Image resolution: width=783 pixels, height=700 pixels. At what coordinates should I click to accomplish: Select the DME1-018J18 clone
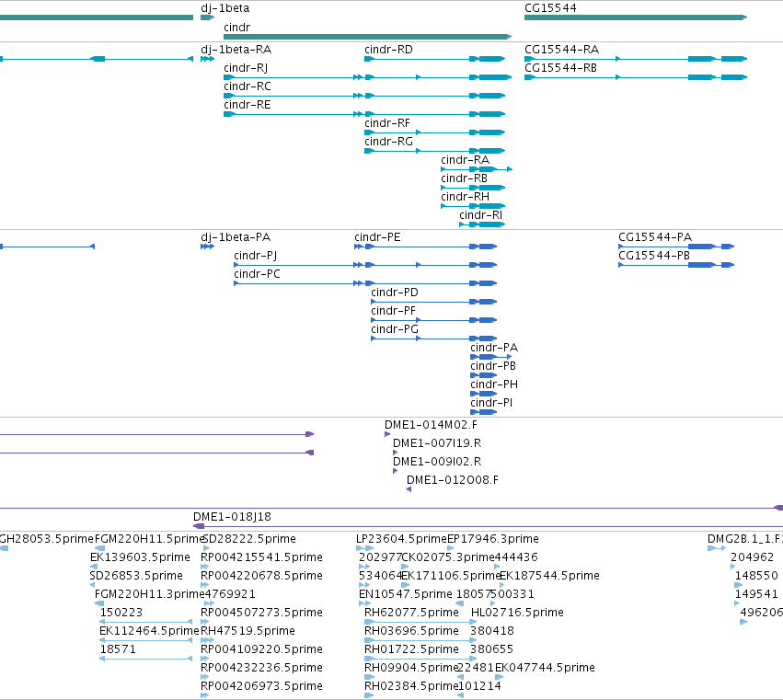tap(488, 526)
